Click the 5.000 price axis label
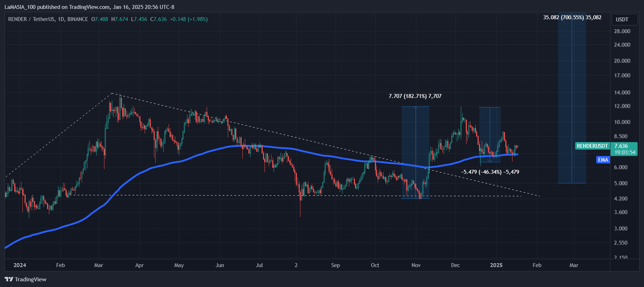The height and width of the screenshot is (287, 644). point(621,183)
